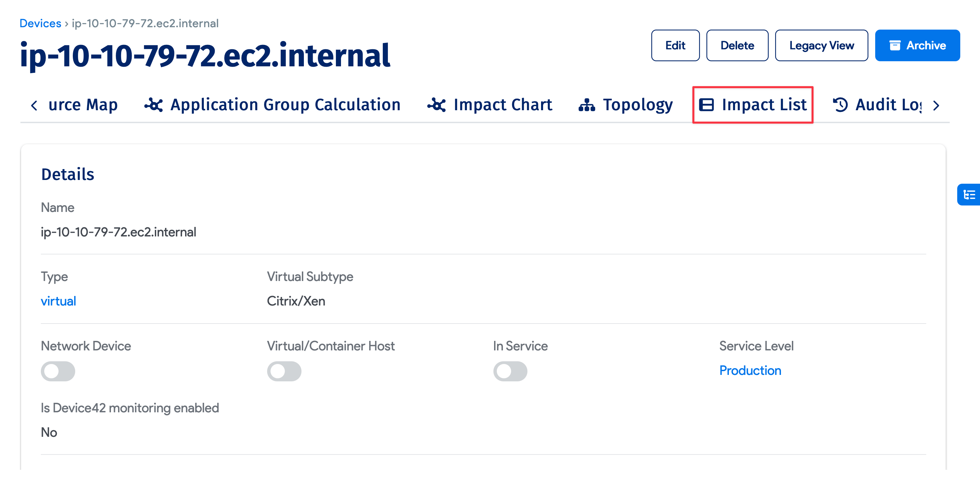This screenshot has height=496, width=980.
Task: Click the left chevron to scroll tabs back
Action: (x=35, y=106)
